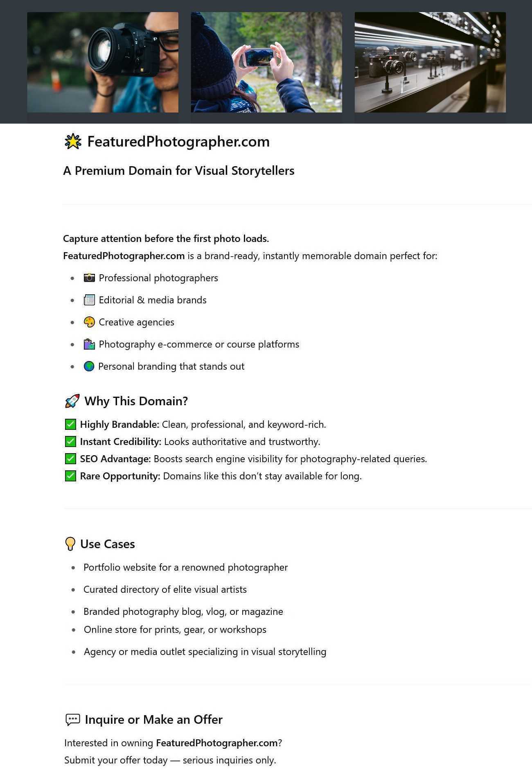Screen dimensions: 532x770
Task: Click the newspaper icon beside Editorial & media brands
Action: click(89, 300)
